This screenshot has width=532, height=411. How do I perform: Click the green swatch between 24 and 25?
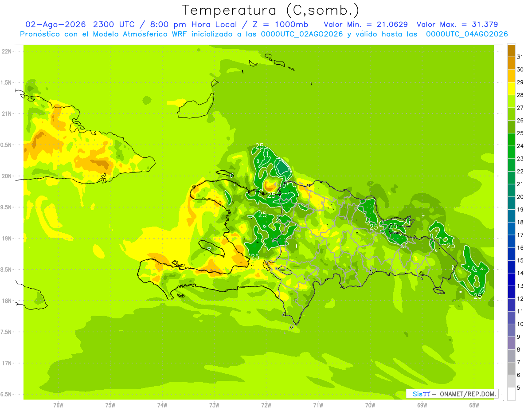click(x=511, y=140)
